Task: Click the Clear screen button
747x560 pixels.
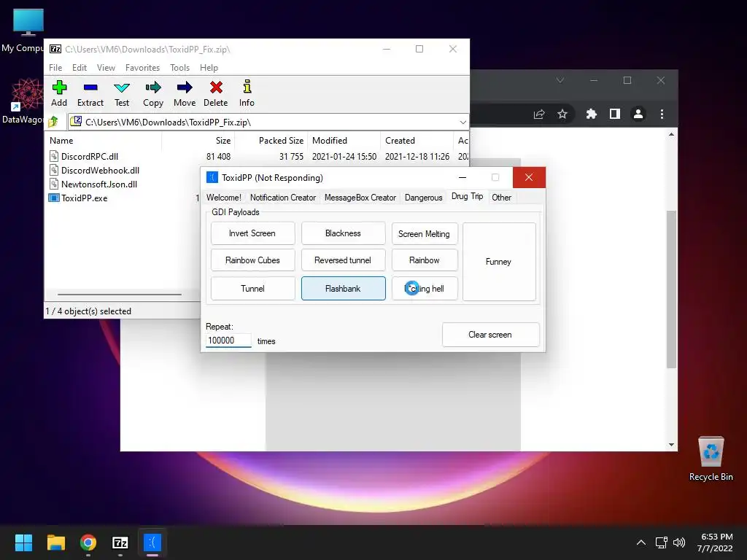Action: click(490, 335)
